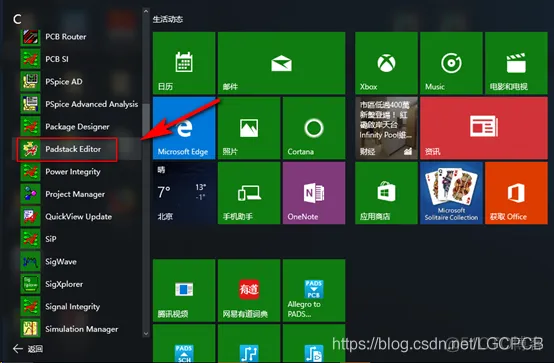Launch the Project Manager icon

[30, 194]
